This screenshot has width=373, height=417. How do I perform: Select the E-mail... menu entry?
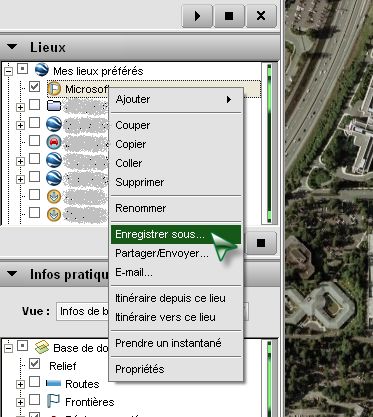(176, 272)
